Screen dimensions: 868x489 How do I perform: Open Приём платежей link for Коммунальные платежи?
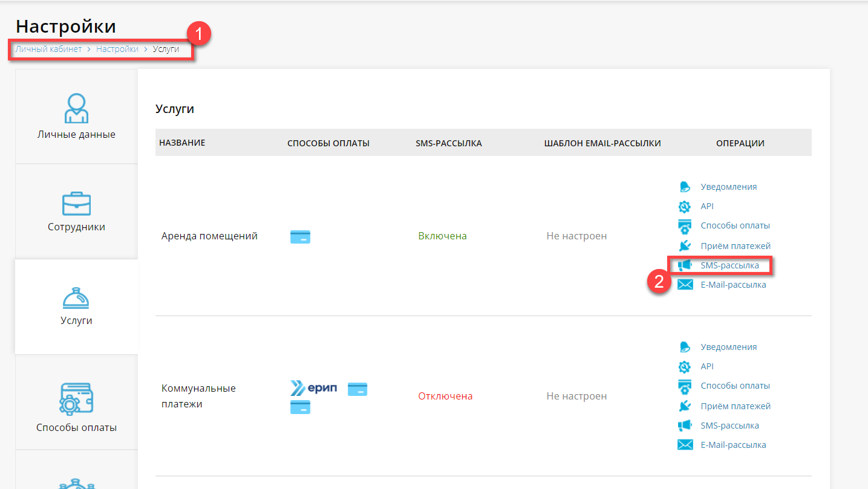point(736,406)
